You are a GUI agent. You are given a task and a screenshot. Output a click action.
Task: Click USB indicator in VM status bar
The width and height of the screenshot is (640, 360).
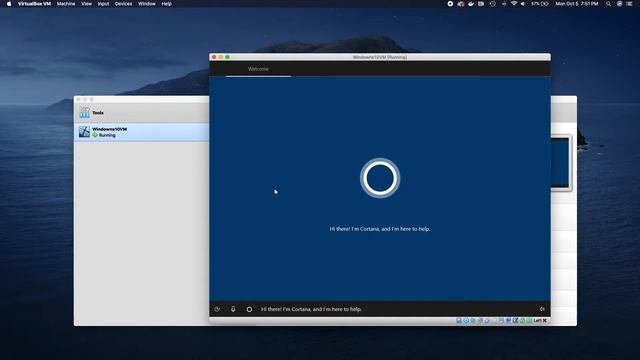point(487,321)
